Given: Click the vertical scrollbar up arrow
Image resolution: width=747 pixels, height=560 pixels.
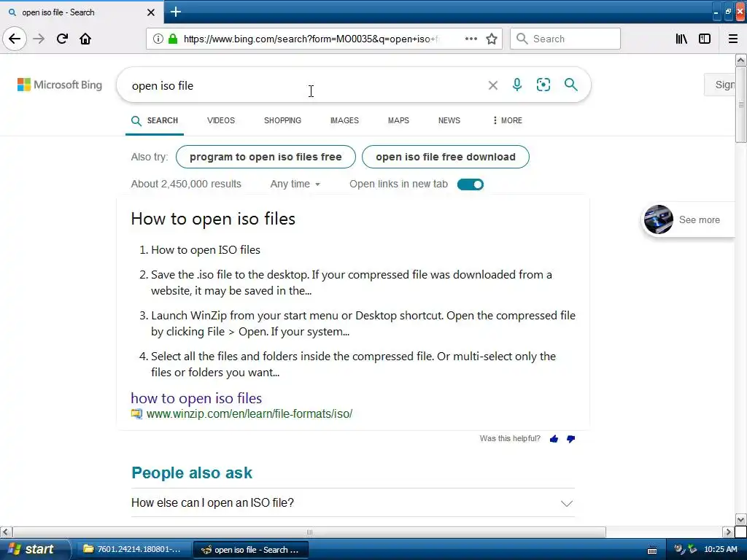Looking at the screenshot, I should [x=740, y=60].
